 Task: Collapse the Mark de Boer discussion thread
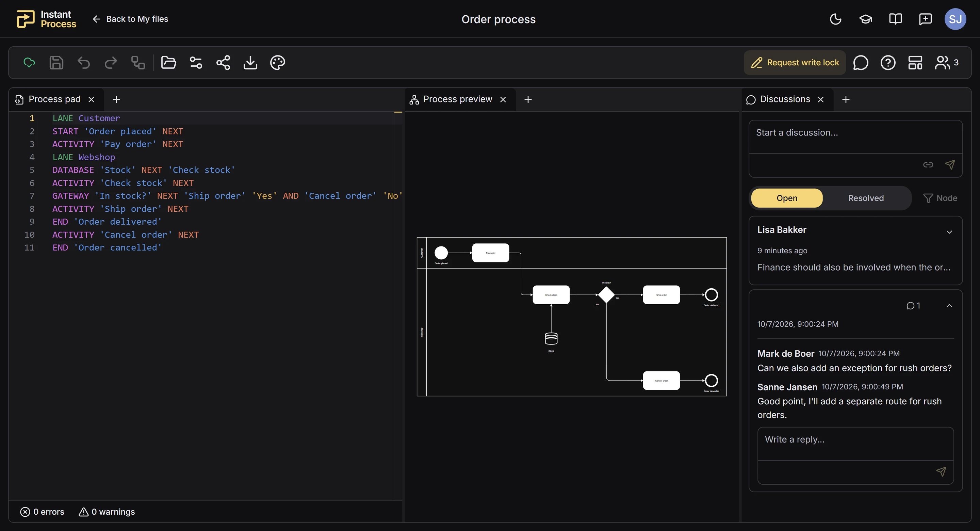[949, 306]
